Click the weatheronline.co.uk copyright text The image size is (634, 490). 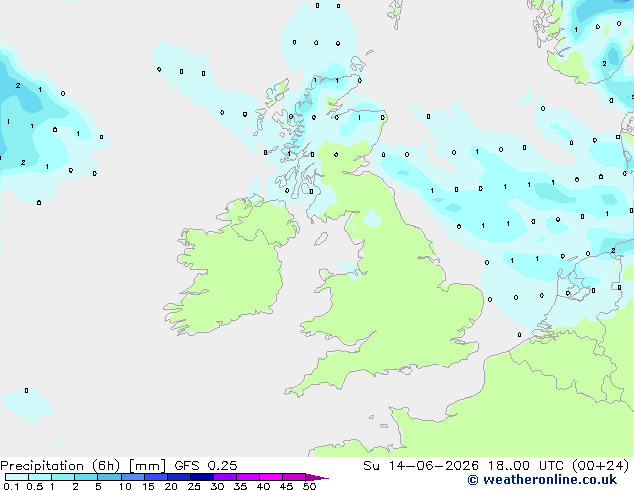click(x=542, y=480)
